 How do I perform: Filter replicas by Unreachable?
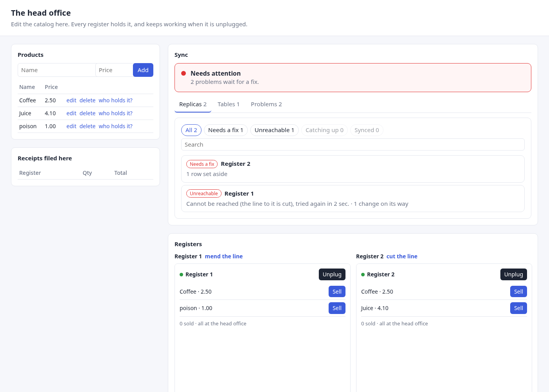click(274, 130)
